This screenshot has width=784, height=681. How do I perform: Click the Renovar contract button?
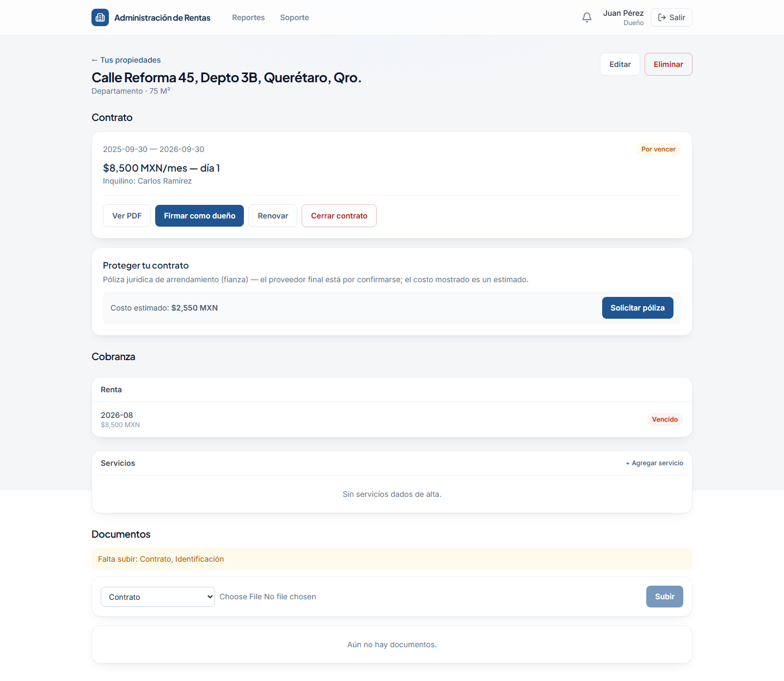coord(273,216)
